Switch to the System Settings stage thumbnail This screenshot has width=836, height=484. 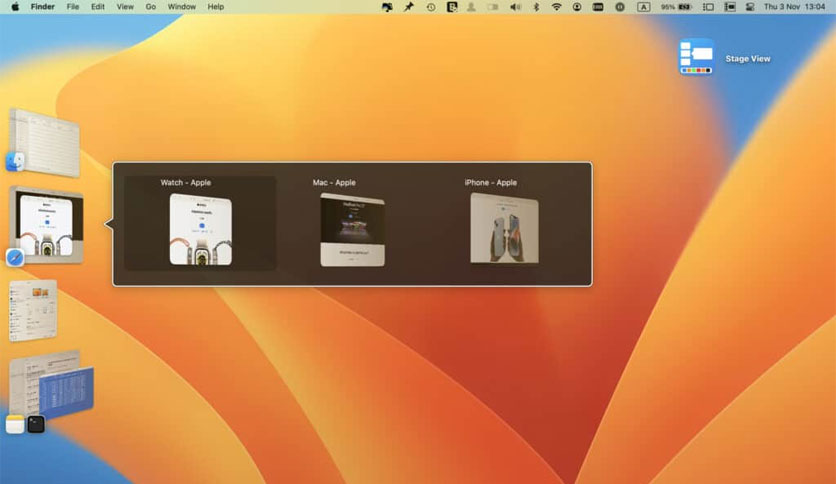(33, 310)
